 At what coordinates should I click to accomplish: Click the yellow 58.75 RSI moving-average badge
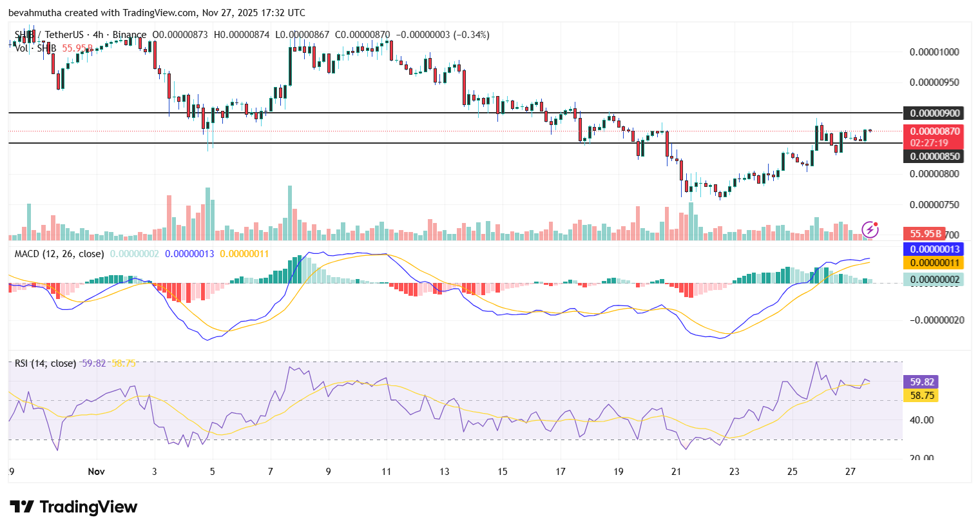[x=921, y=396]
